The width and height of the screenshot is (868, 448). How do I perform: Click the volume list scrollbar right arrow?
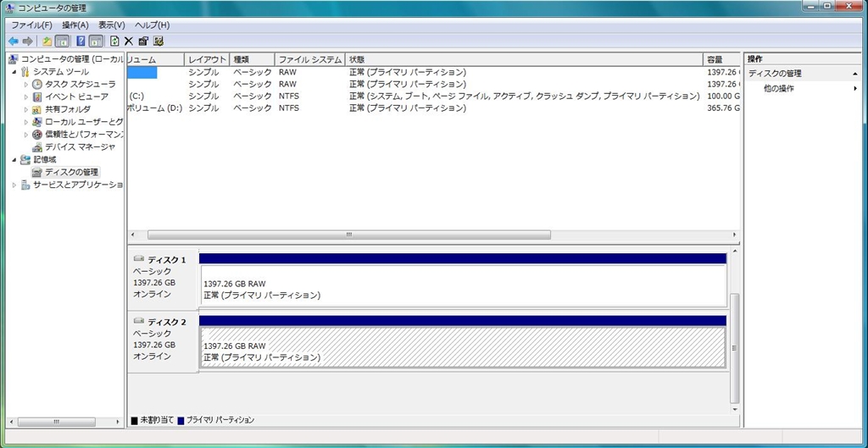735,235
